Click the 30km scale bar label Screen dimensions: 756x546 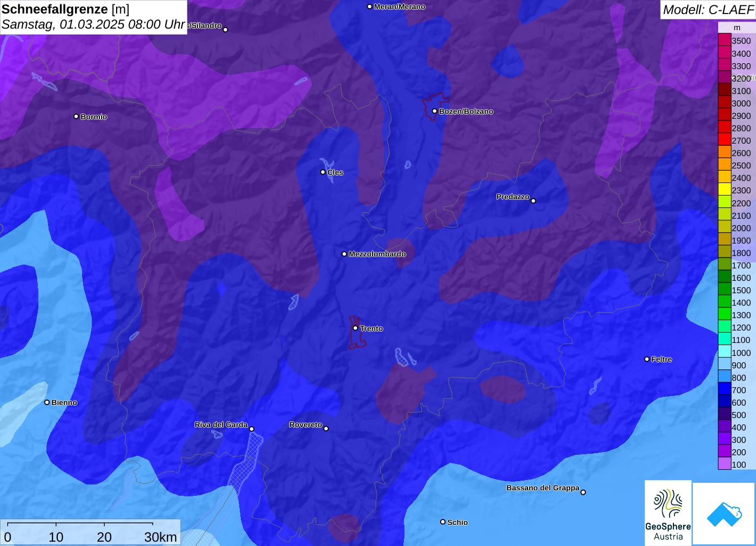pos(160,537)
